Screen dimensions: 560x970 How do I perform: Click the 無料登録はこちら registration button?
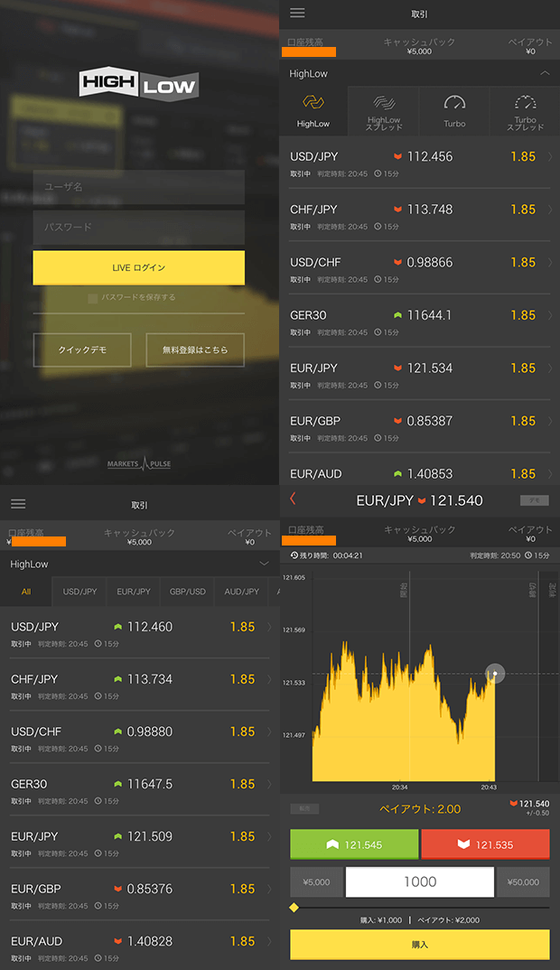(195, 350)
